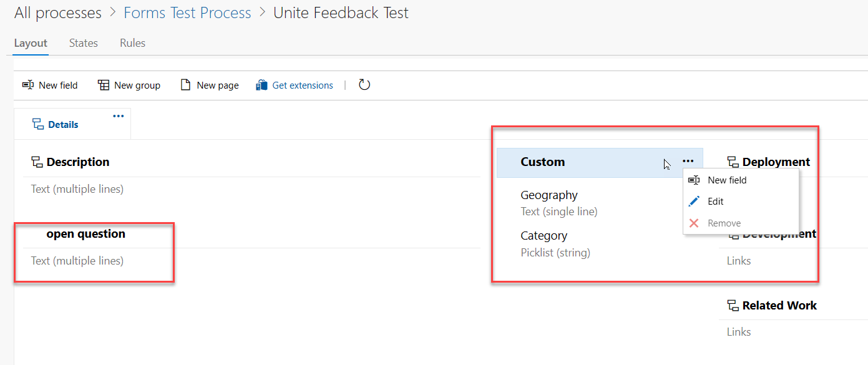Image resolution: width=868 pixels, height=365 pixels.
Task: Open the Details page ellipsis menu
Action: [118, 116]
